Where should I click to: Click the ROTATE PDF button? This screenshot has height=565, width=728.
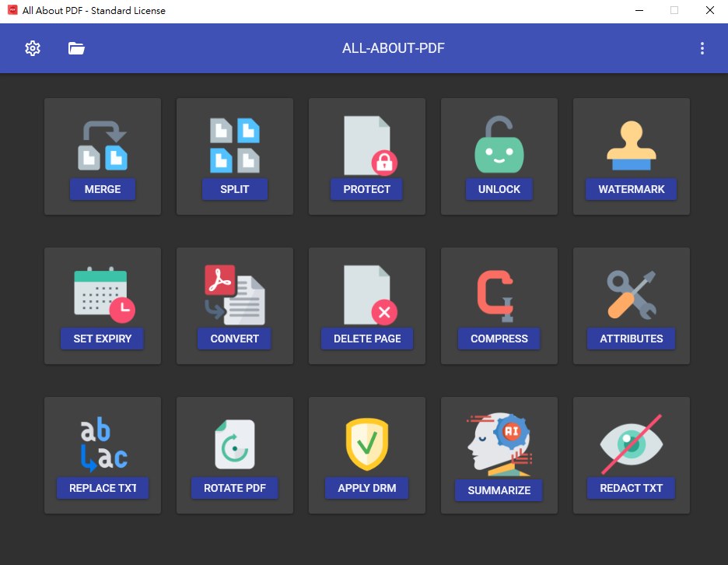click(x=235, y=488)
